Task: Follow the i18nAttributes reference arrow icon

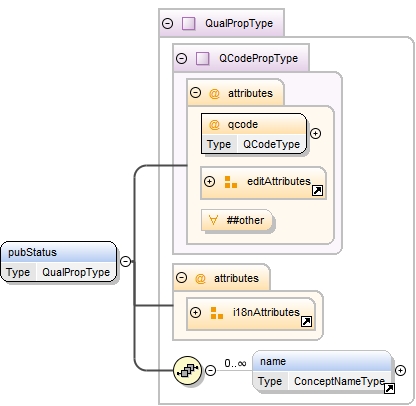Action: coord(306,321)
